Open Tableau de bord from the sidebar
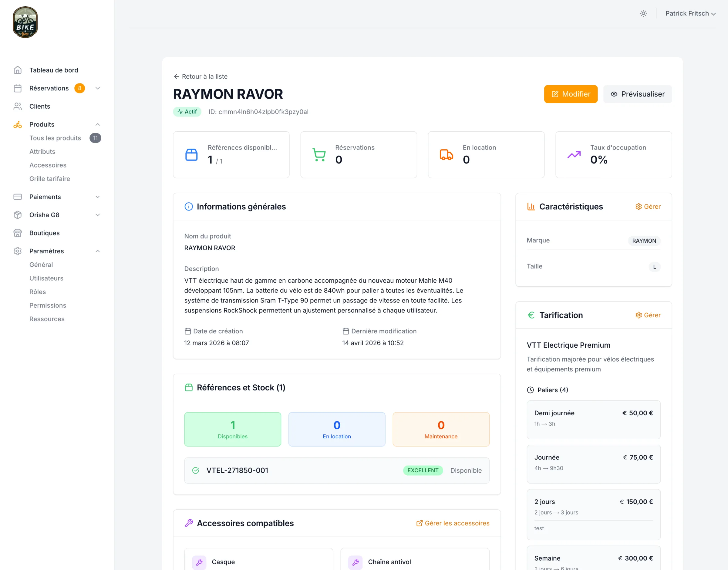 [54, 70]
